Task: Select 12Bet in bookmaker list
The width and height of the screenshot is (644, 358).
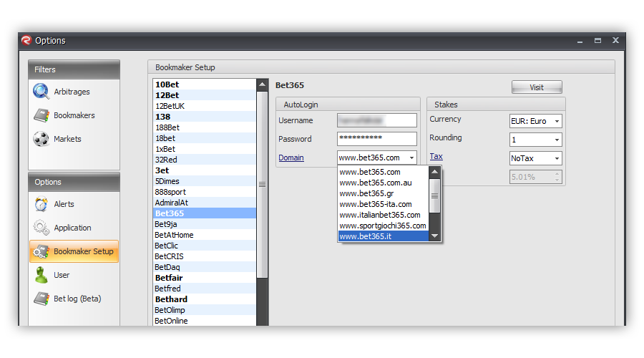Action: 205,95
